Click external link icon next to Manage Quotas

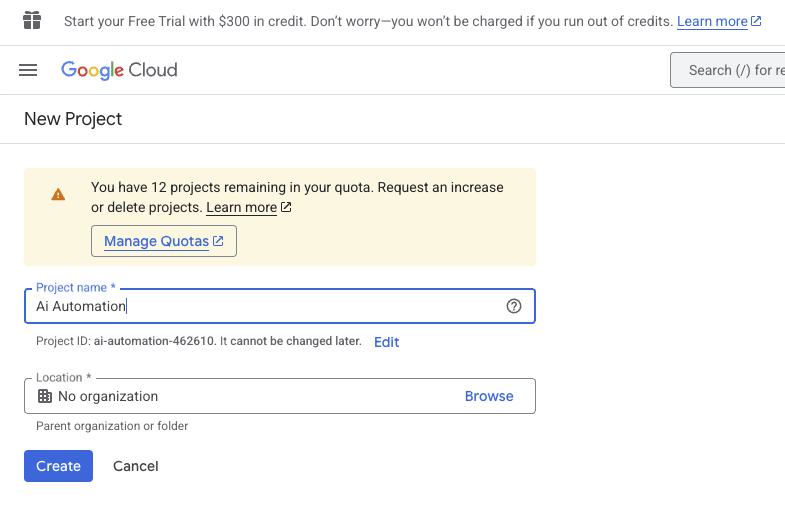218,241
